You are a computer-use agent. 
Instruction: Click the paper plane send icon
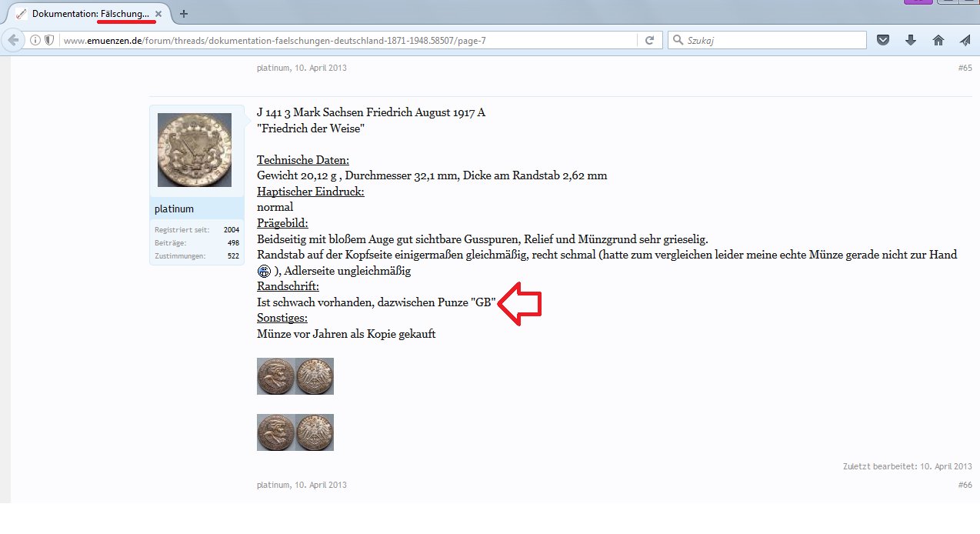pyautogui.click(x=965, y=40)
